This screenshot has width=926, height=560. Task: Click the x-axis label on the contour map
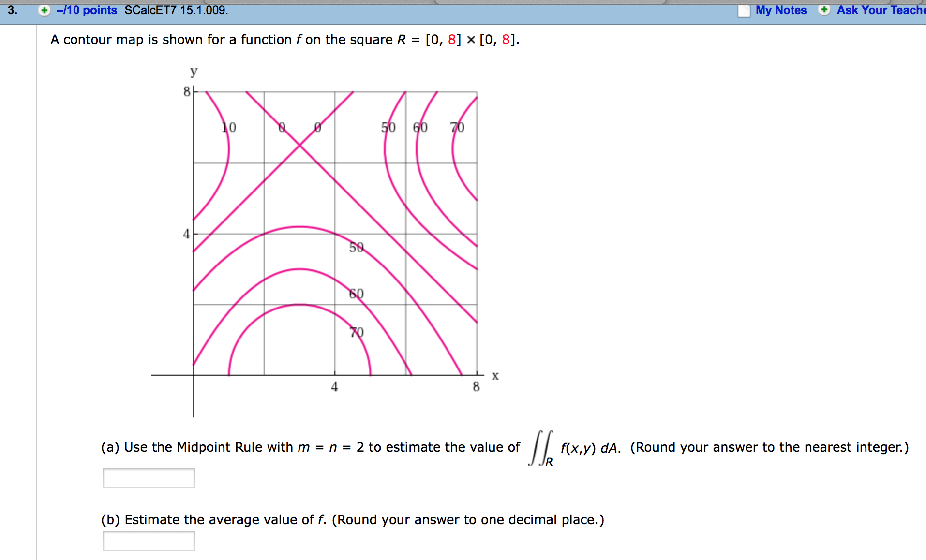pyautogui.click(x=494, y=376)
